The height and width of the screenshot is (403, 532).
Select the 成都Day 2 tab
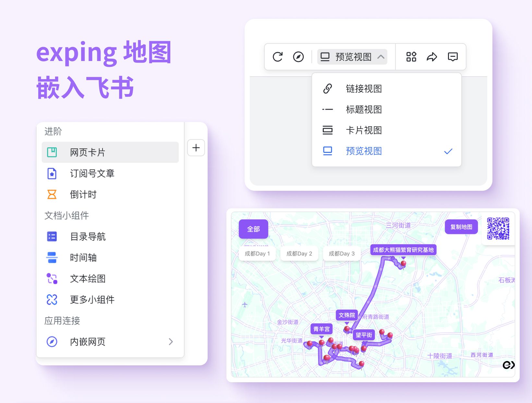click(x=299, y=253)
